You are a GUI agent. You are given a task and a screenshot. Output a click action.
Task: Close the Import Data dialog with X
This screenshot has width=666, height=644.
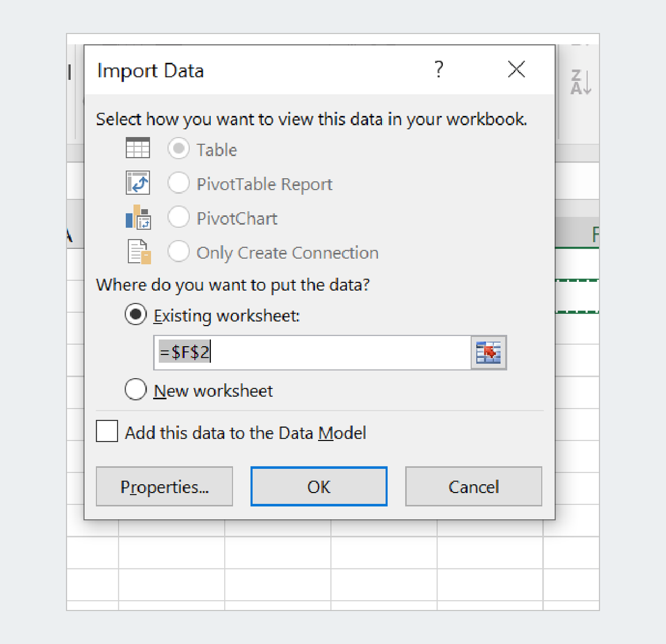click(516, 69)
